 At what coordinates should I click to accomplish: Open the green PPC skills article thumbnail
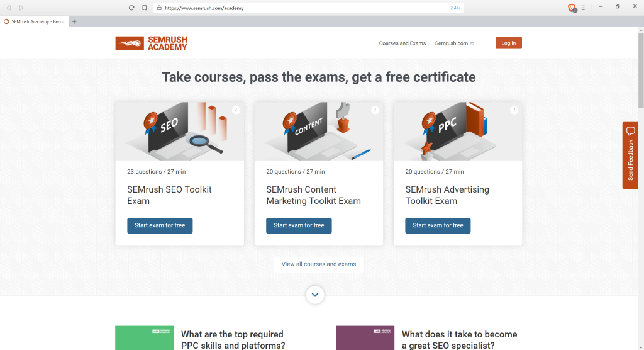point(144,338)
